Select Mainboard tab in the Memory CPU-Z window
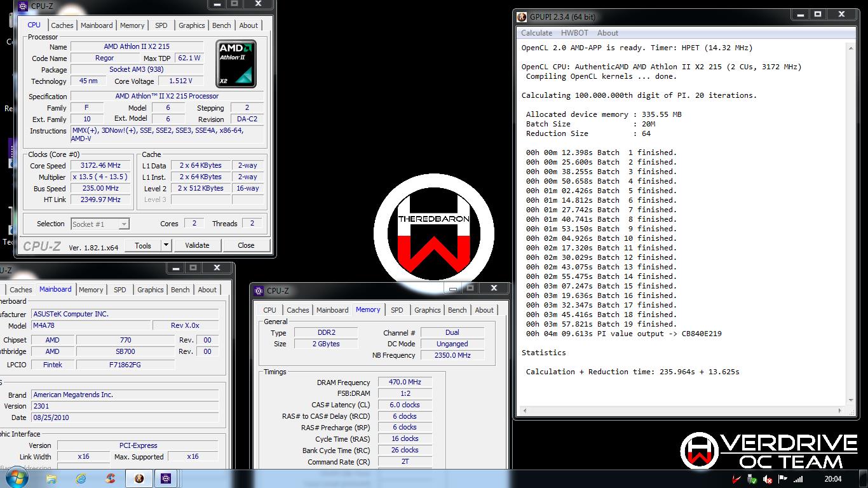This screenshot has height=488, width=868. tap(332, 310)
